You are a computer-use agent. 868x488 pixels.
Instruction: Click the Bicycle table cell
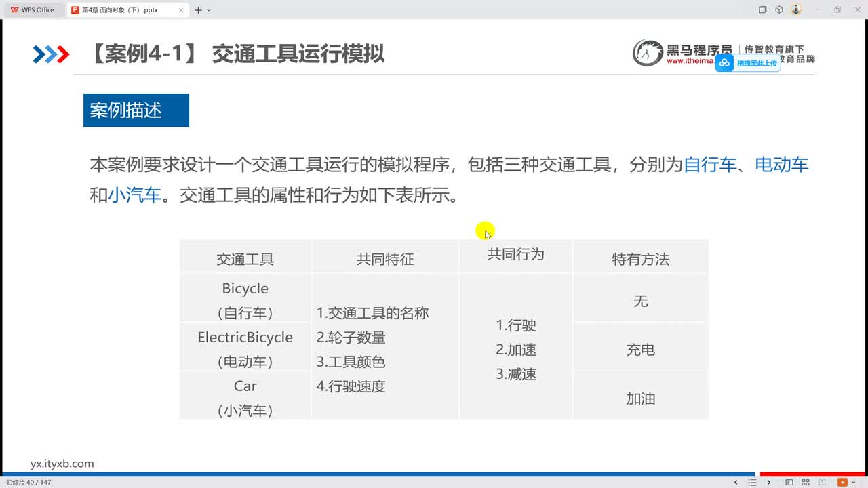pos(245,299)
